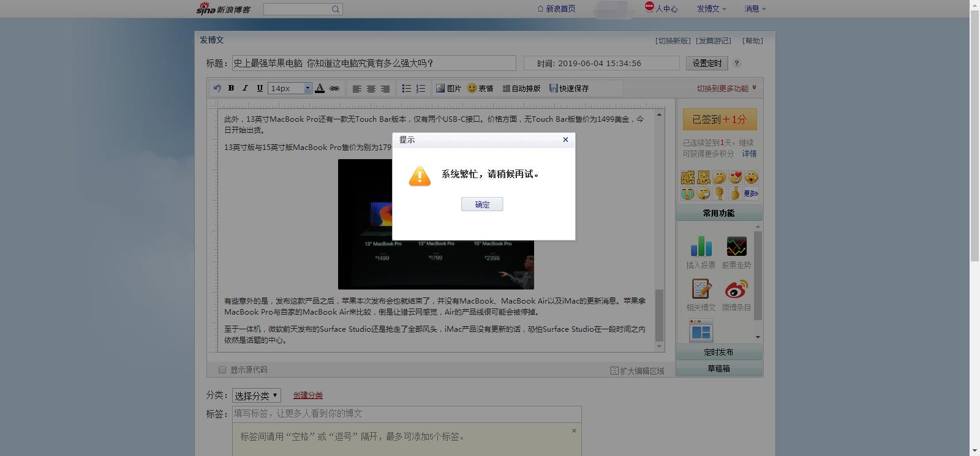Open the 选择分类 category dropdown

point(256,395)
